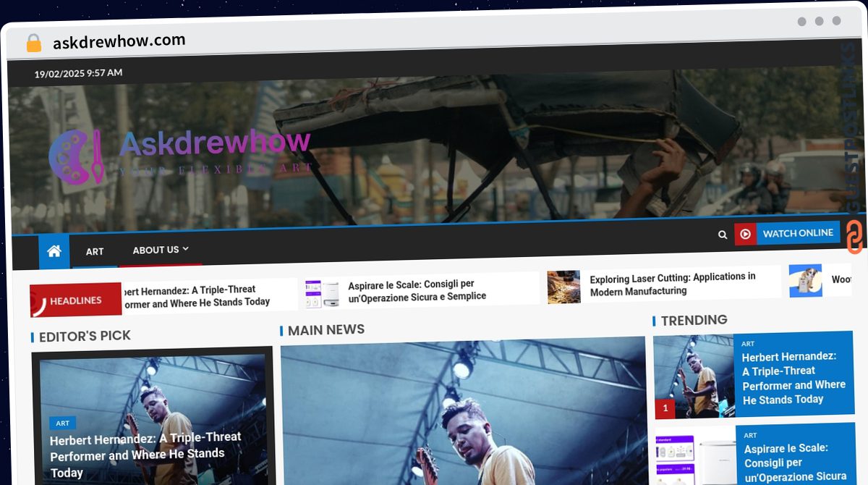
Task: Click the orange chain link icon
Action: click(854, 237)
